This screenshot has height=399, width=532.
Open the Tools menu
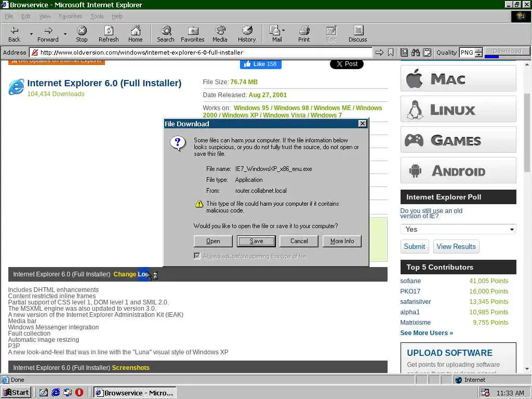point(97,16)
